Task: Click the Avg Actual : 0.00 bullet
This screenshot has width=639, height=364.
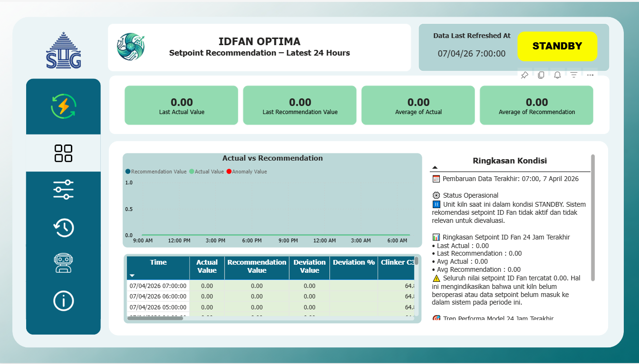Action: (x=460, y=261)
